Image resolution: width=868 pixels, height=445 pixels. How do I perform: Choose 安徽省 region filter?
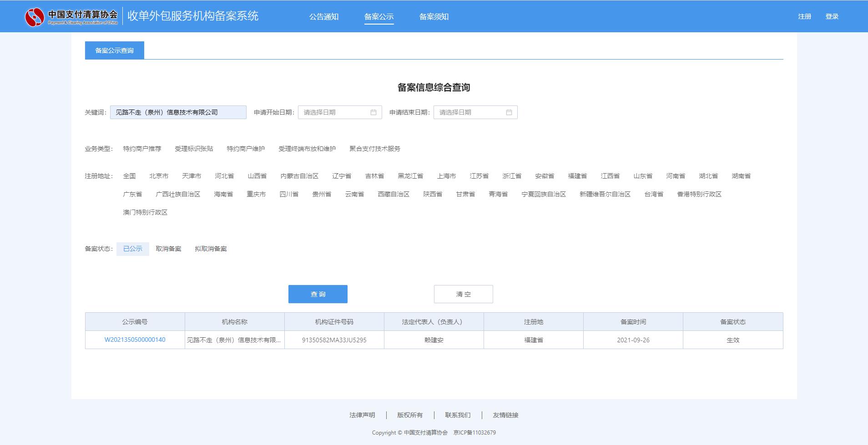click(545, 176)
